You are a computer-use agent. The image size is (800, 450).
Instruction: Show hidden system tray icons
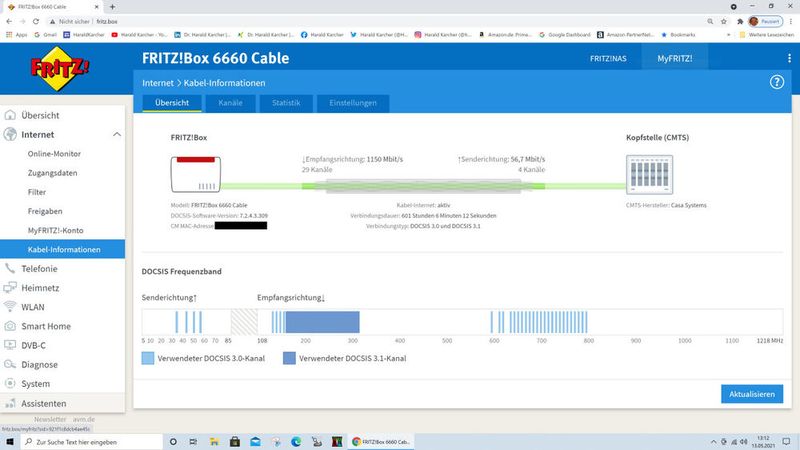coord(713,442)
